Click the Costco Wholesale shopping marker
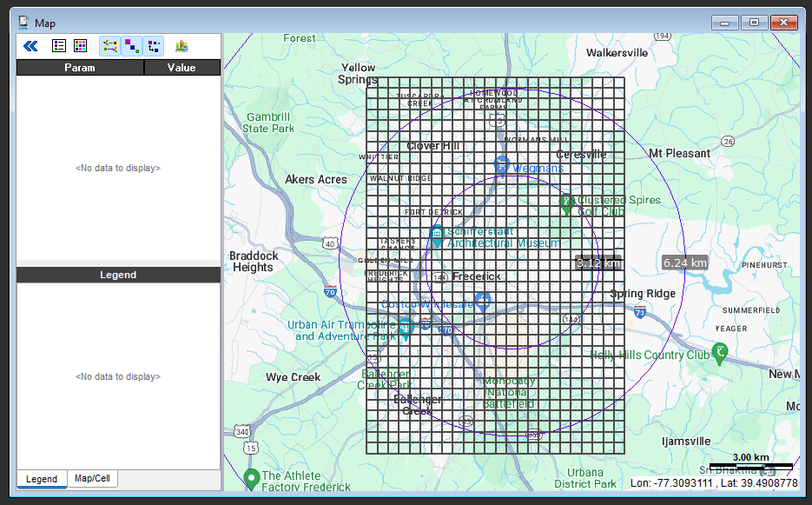This screenshot has height=505, width=812. point(483,302)
